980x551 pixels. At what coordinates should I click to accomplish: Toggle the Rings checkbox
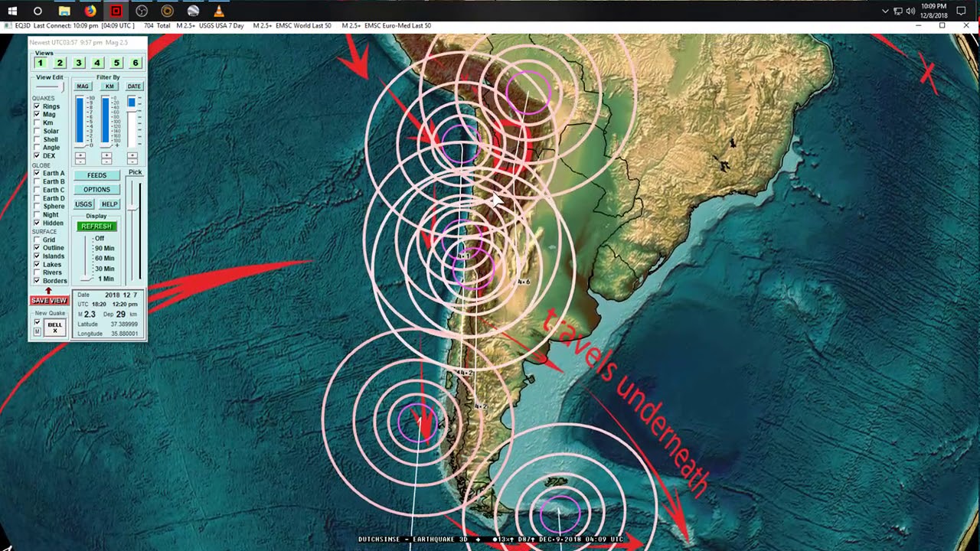tap(37, 106)
